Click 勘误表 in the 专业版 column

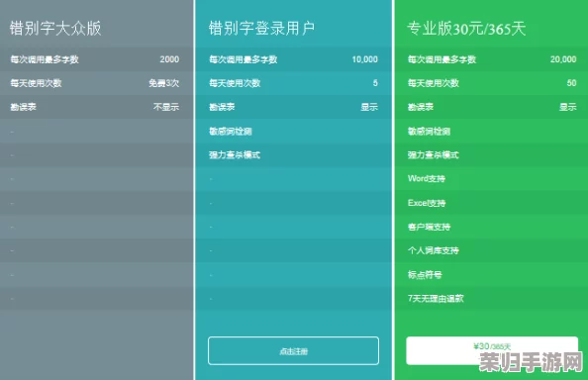pos(421,107)
